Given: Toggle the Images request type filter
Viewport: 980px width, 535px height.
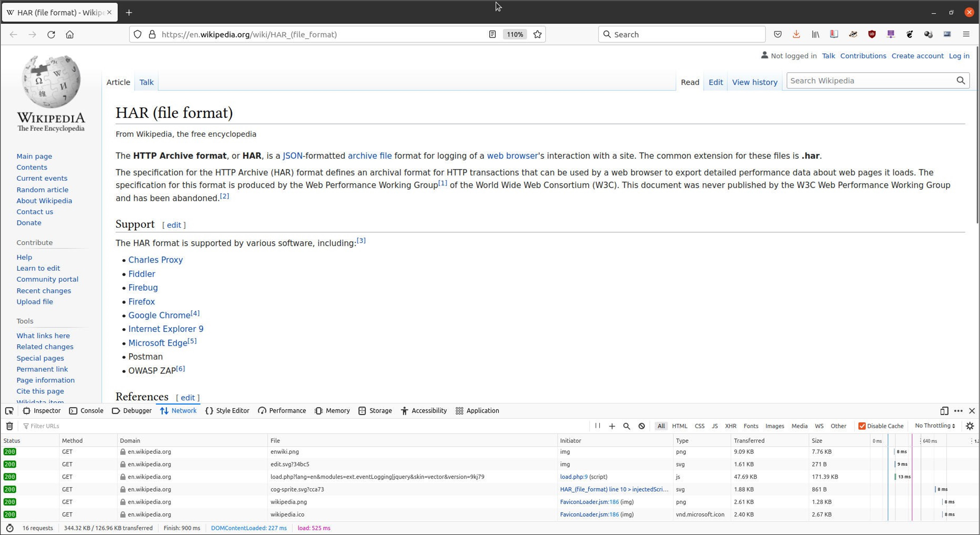Looking at the screenshot, I should click(774, 426).
